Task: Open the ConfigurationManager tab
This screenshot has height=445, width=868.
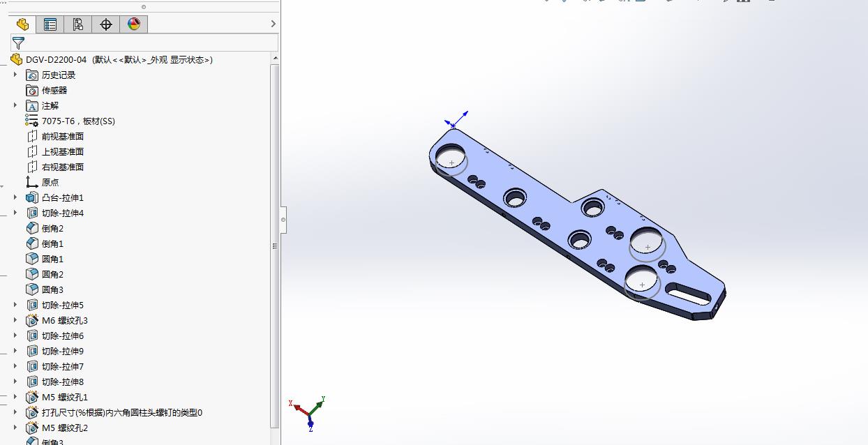Action: point(78,24)
